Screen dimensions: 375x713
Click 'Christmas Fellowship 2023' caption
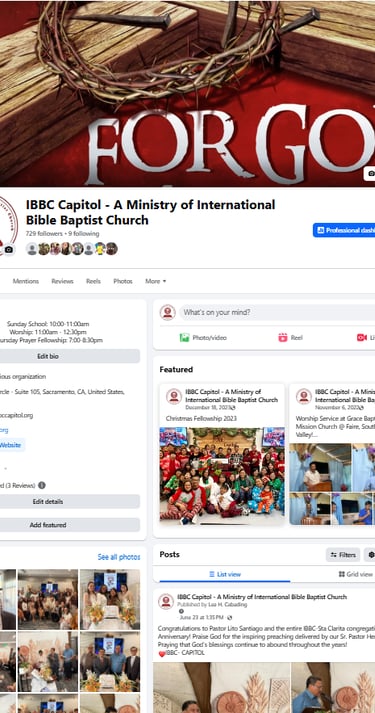tap(201, 418)
